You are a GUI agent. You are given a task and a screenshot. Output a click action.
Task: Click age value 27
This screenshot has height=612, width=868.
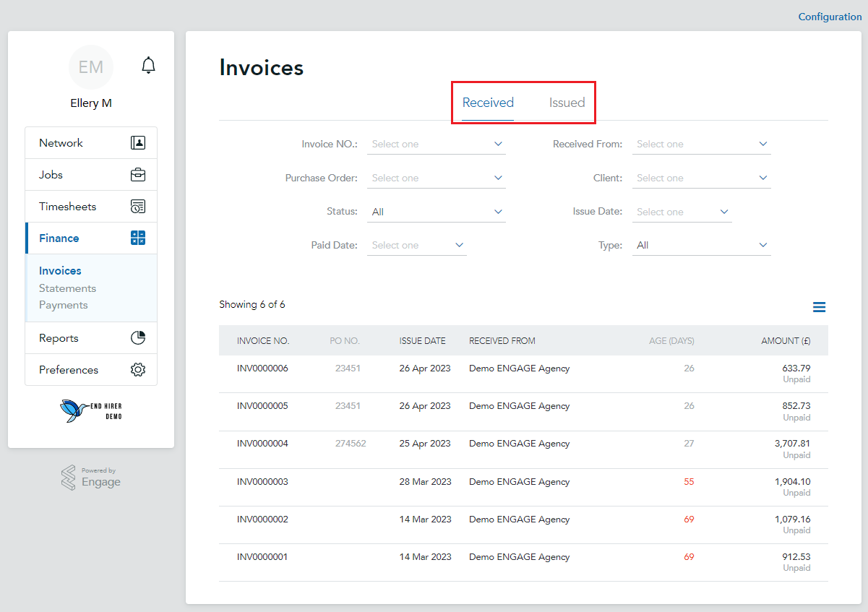[x=689, y=444]
